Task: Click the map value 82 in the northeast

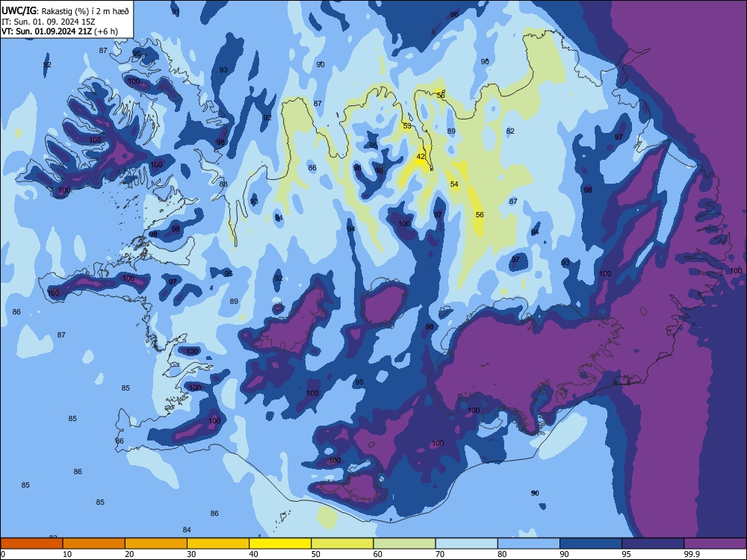Action: (x=510, y=131)
